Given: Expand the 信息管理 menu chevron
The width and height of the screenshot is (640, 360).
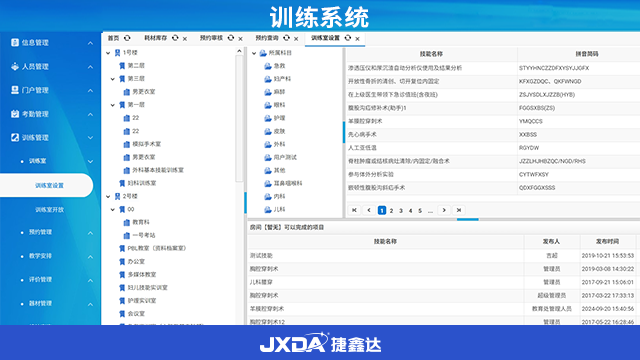Looking at the screenshot, I should pos(90,43).
